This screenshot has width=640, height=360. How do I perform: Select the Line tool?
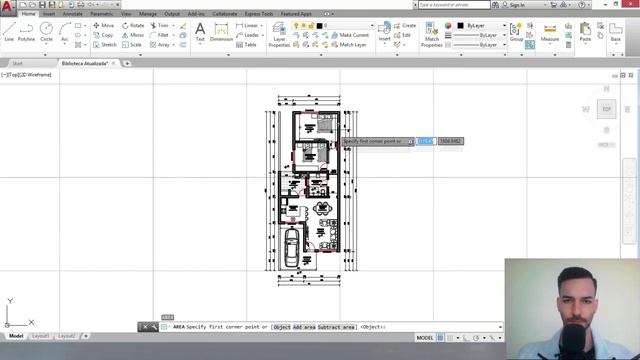[9, 32]
